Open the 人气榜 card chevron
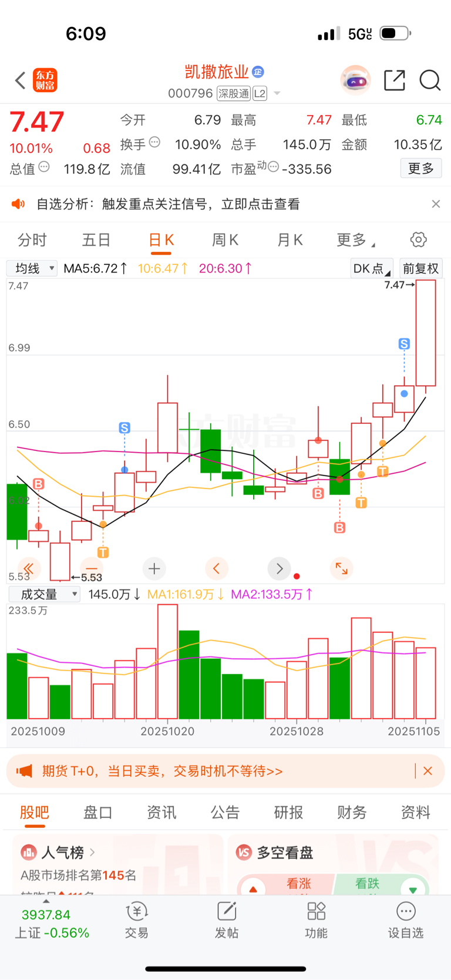The width and height of the screenshot is (451, 980). [x=92, y=852]
